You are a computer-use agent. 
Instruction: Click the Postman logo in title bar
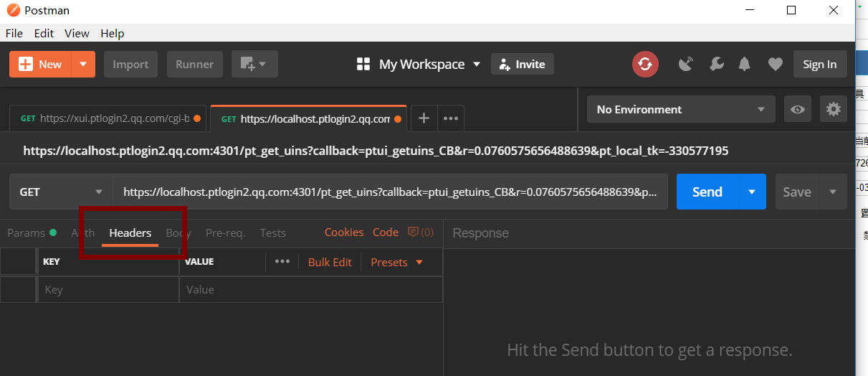click(13, 10)
